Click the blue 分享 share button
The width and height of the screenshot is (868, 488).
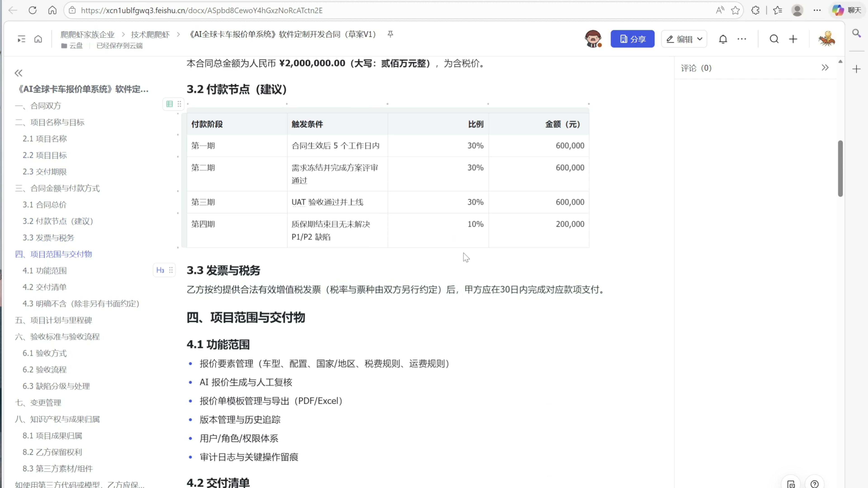click(632, 39)
